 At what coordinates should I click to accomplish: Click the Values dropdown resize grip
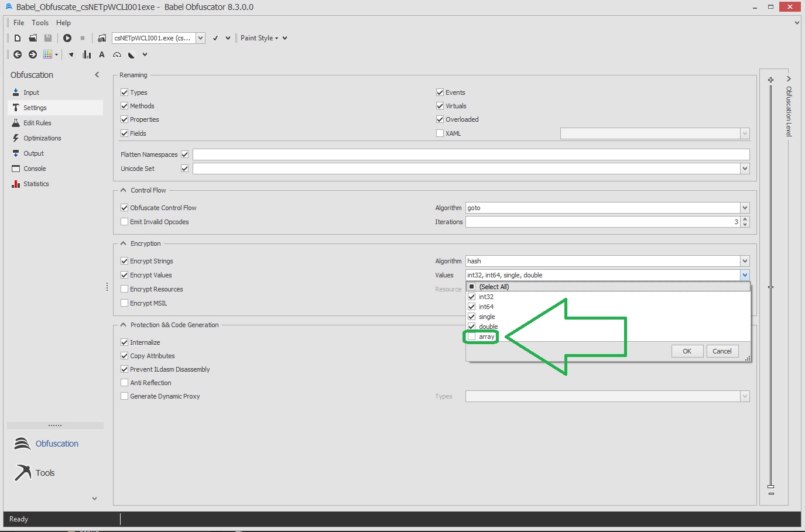pos(747,358)
